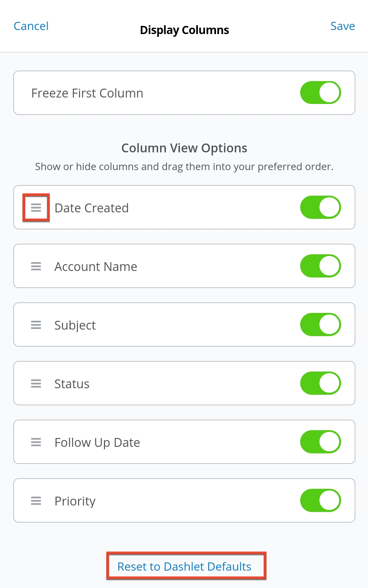Click Reset to Dashlet Defaults link

(184, 567)
